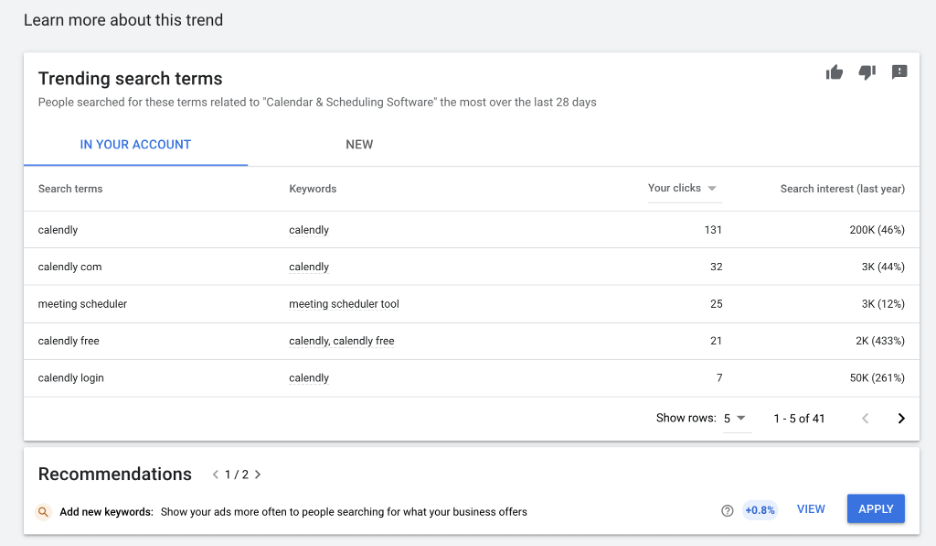Screen dimensions: 936x546
Task: Click the magnifier icon beside Add new keywords
Action: click(x=43, y=511)
